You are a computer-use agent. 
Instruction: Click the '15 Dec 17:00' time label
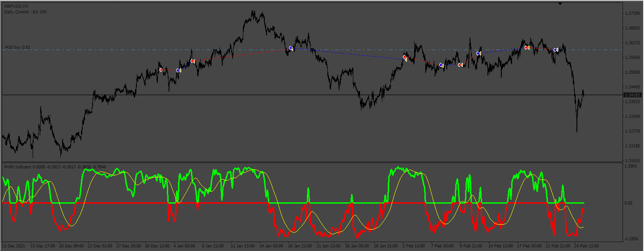43,246
